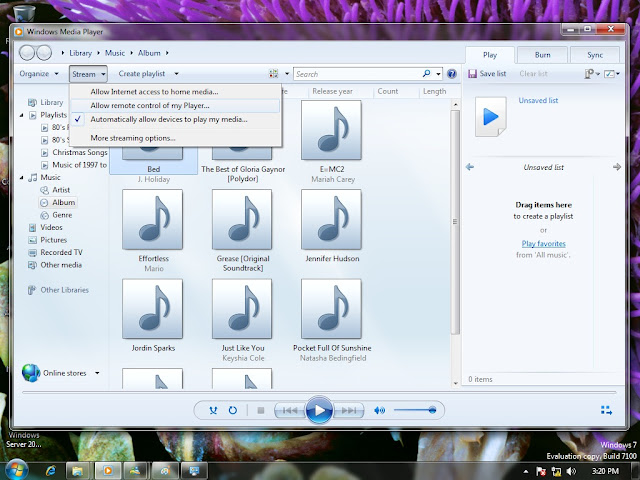
Task: Open the View options icon
Action: click(273, 73)
